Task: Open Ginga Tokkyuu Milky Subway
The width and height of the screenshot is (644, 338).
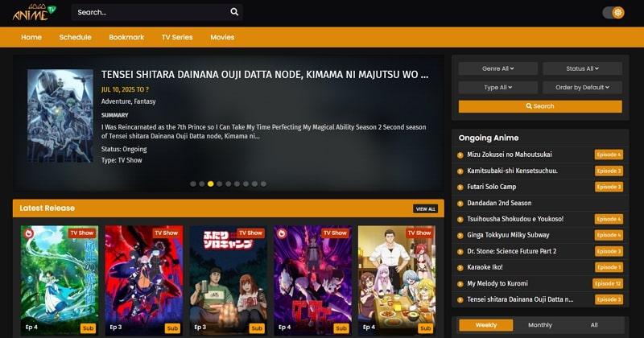Action: (x=508, y=235)
